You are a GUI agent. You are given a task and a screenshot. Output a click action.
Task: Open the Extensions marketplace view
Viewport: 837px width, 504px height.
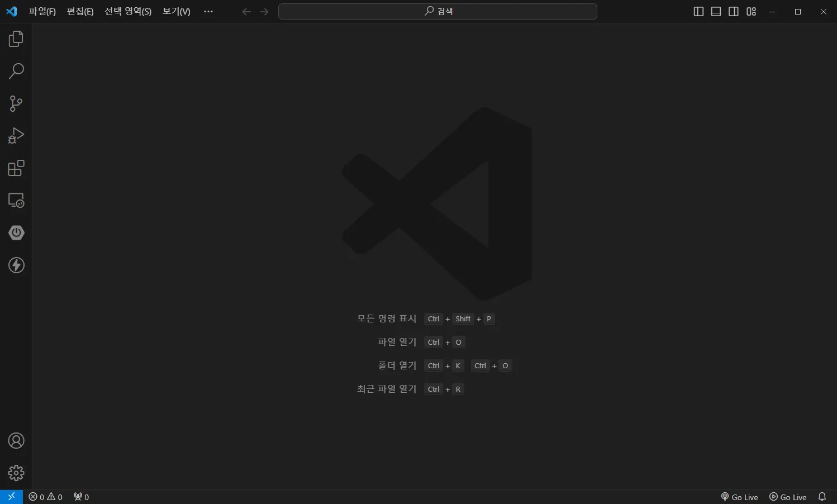(x=16, y=168)
